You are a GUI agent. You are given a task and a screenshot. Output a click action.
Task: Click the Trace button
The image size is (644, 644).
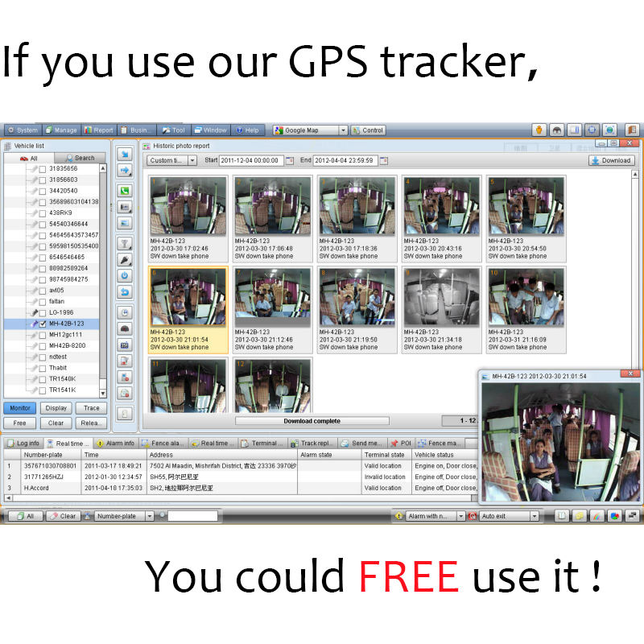click(91, 408)
